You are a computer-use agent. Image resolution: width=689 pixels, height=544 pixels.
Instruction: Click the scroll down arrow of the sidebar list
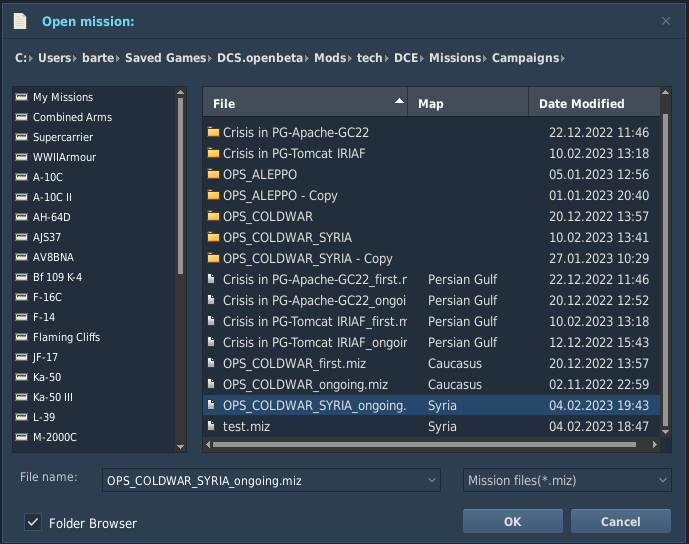coord(180,447)
